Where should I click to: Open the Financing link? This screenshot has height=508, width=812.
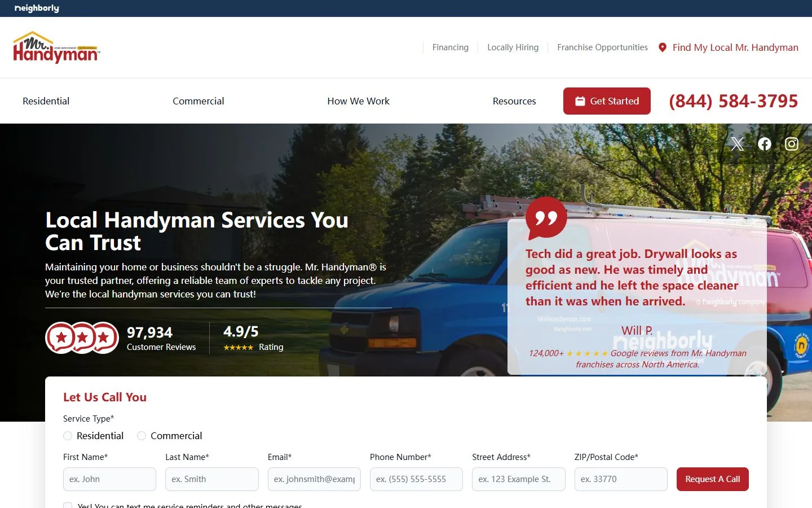pyautogui.click(x=451, y=47)
